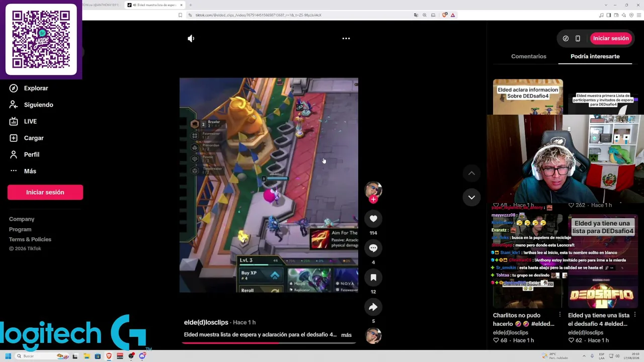The width and height of the screenshot is (644, 362).
Task: Open elde(d)losclips under 'Charlitos' card
Action: [511, 333]
